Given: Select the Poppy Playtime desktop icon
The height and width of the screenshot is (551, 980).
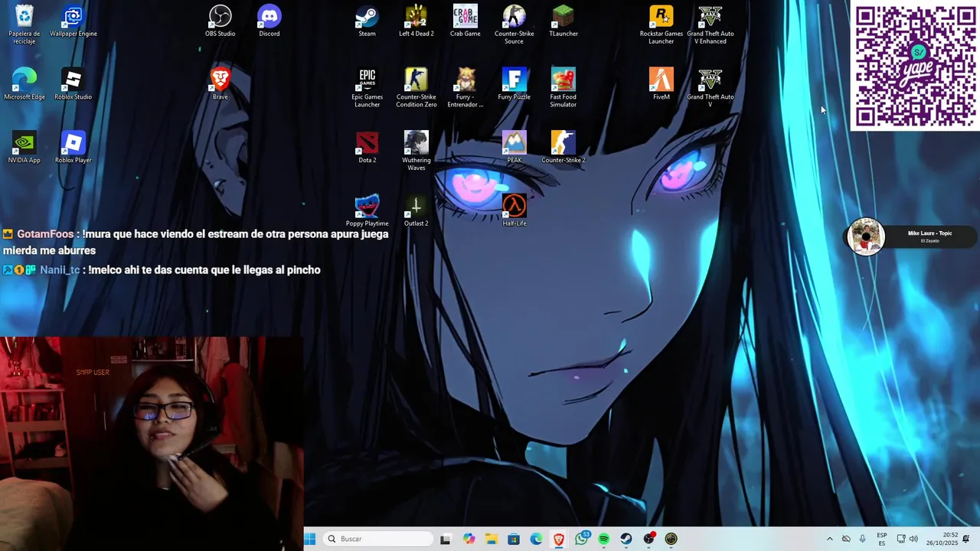Looking at the screenshot, I should (x=367, y=211).
